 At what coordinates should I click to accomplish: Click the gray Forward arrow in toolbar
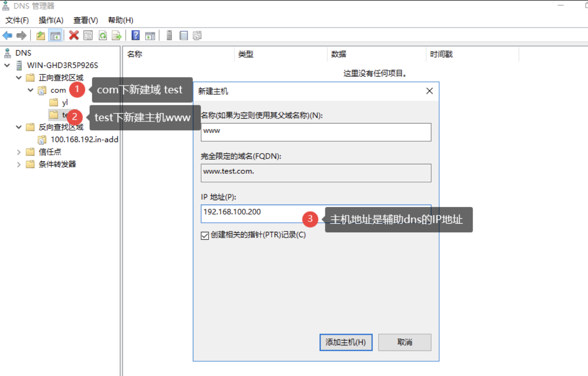pos(21,35)
